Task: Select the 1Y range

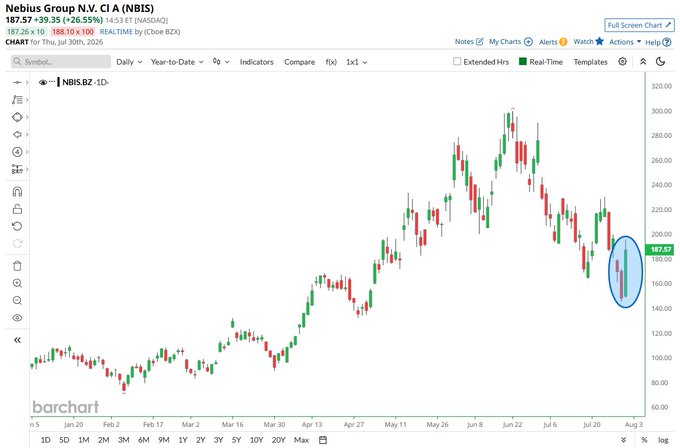Action: [x=183, y=440]
